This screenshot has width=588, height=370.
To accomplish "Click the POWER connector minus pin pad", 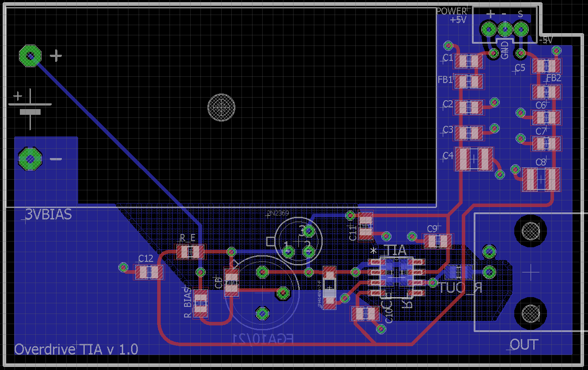I will coord(505,30).
